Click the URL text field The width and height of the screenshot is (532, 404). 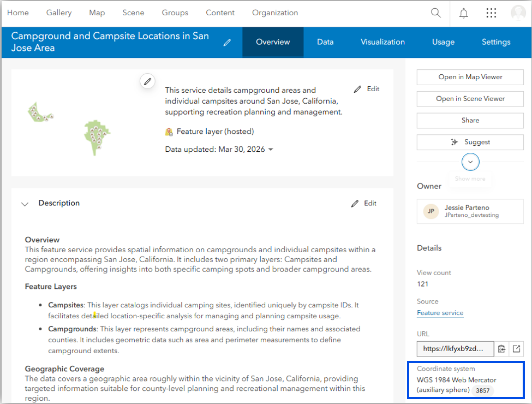tap(455, 349)
